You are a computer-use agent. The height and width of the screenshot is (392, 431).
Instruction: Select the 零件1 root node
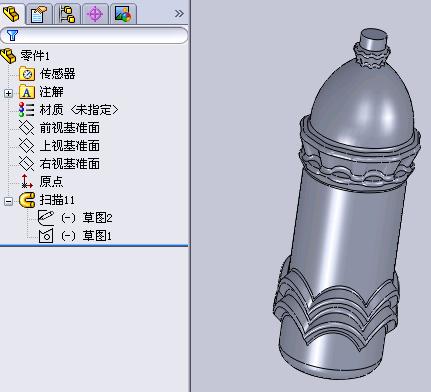[35, 56]
